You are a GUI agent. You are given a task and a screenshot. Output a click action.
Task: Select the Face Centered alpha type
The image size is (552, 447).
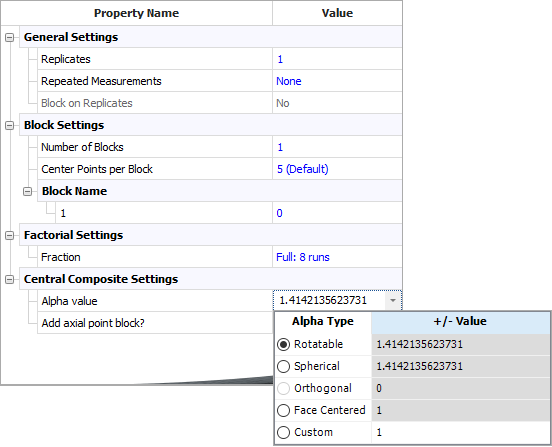pyautogui.click(x=283, y=410)
